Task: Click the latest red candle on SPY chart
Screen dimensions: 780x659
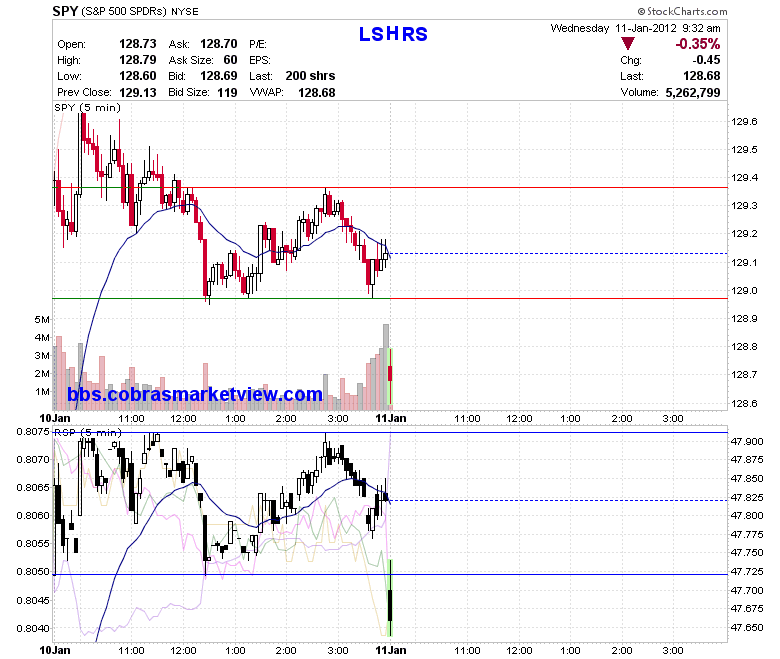Action: 390,374
